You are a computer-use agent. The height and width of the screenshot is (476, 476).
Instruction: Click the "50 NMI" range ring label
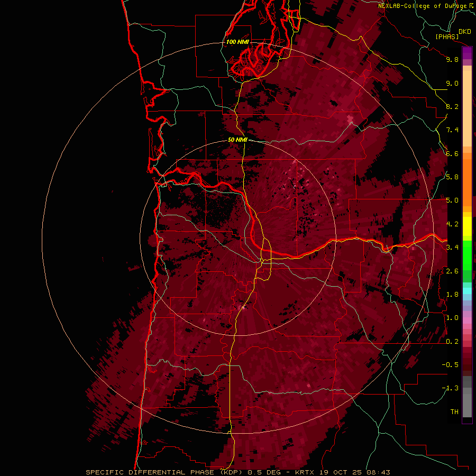(237, 140)
